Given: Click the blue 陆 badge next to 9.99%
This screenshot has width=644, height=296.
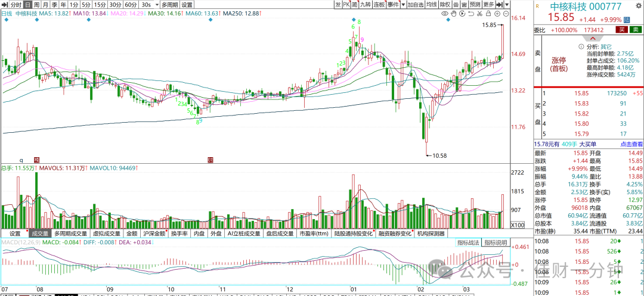Looking at the screenshot, I should [x=627, y=19].
